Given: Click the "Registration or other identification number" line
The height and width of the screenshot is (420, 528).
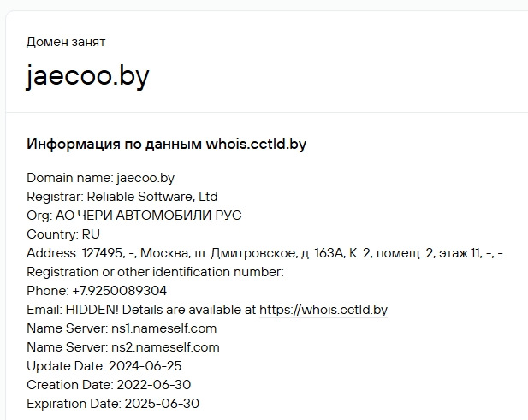Looking at the screenshot, I should pyautogui.click(x=155, y=272).
